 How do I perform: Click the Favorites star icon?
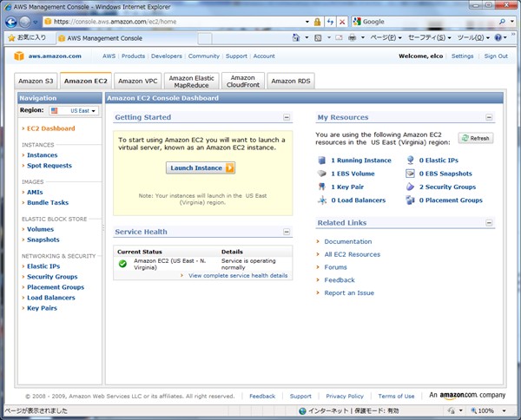click(x=11, y=38)
